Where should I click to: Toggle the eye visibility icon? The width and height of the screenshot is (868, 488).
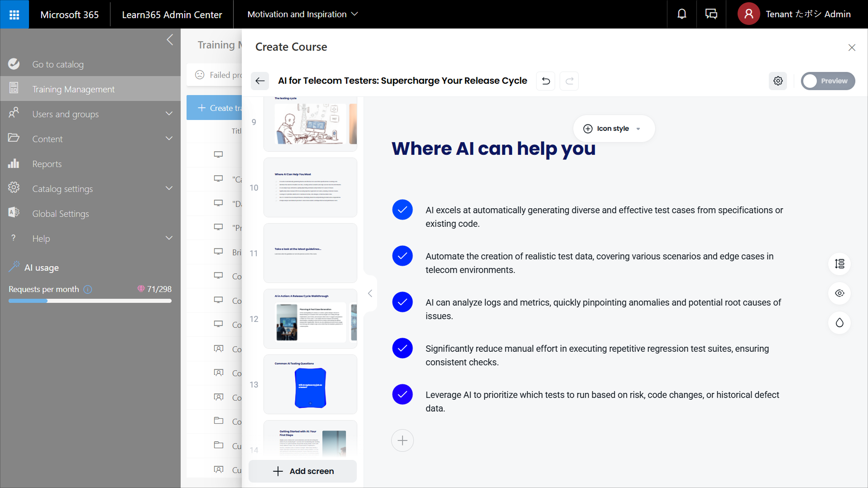tap(839, 293)
